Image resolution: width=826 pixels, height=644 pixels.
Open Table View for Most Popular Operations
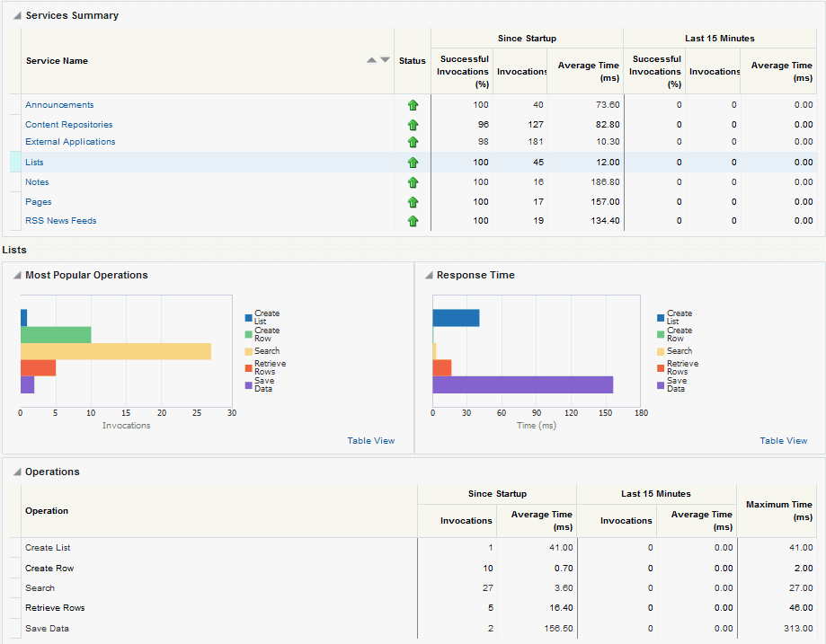(370, 441)
